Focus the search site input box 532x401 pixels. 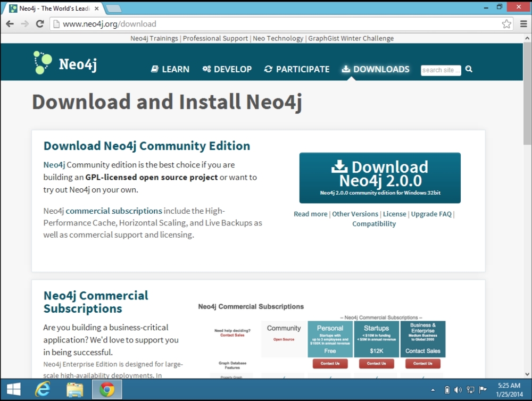tap(440, 70)
